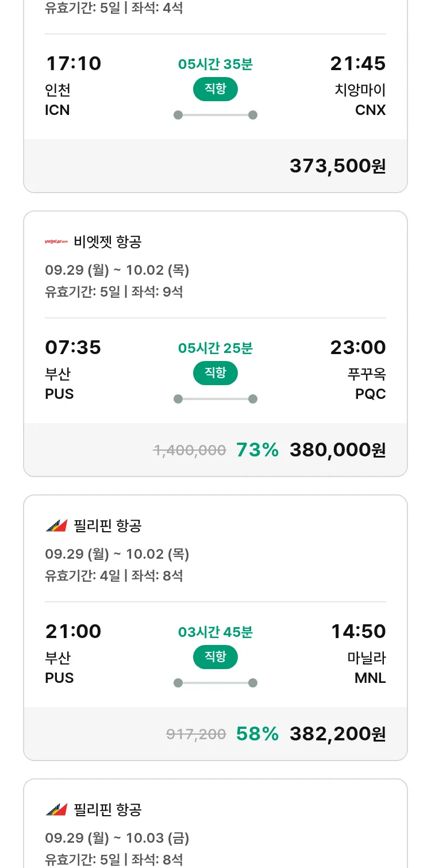
Task: Tap the 직항 badge on the Chiang Mai flight
Action: click(215, 89)
